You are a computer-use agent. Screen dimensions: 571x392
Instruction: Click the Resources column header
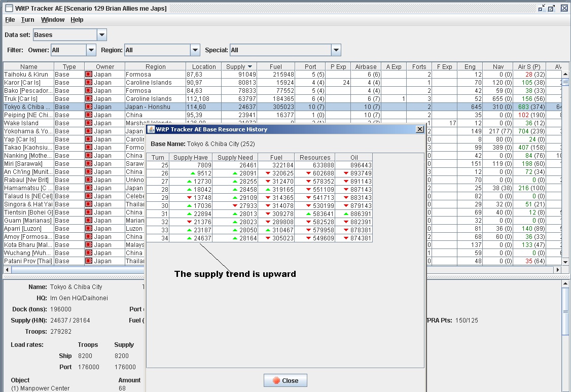[315, 157]
